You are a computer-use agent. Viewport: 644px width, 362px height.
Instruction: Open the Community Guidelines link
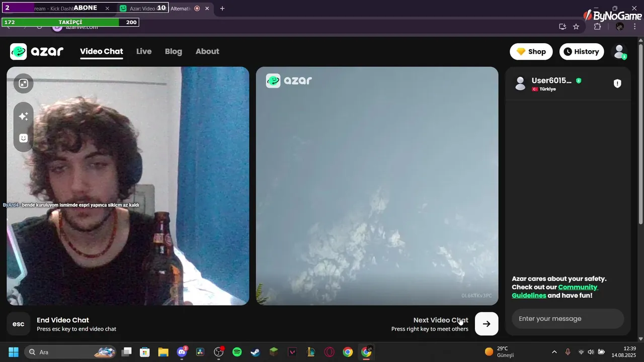coord(555,291)
